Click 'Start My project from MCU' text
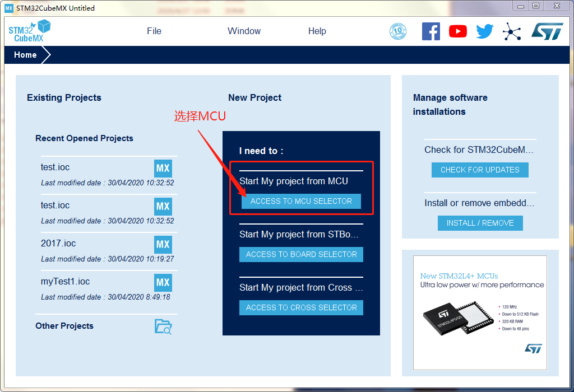Image resolution: width=574 pixels, height=392 pixels. click(x=294, y=181)
